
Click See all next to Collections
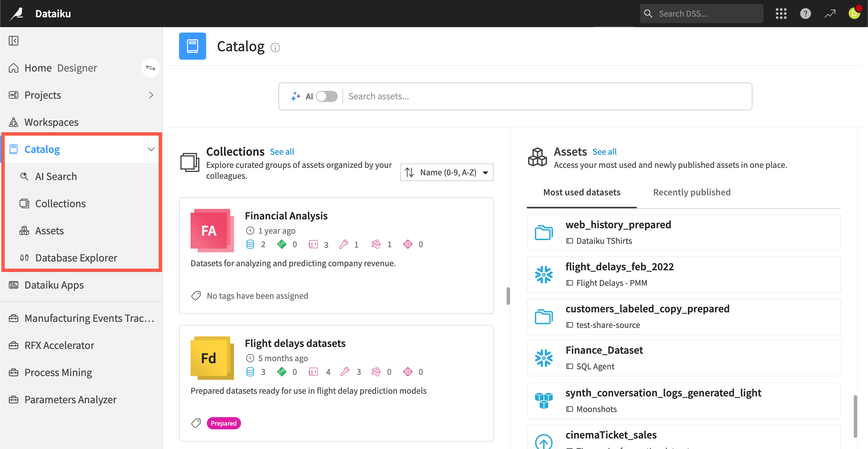[282, 152]
